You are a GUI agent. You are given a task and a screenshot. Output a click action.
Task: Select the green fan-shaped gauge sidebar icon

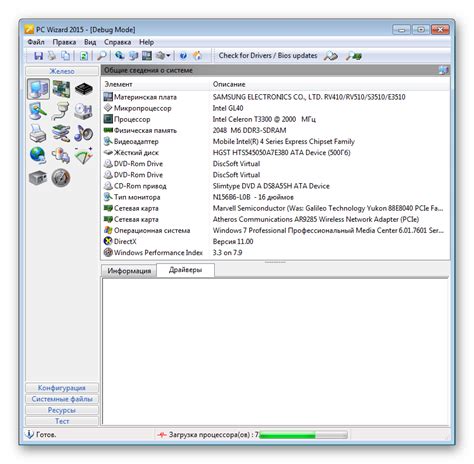83,155
